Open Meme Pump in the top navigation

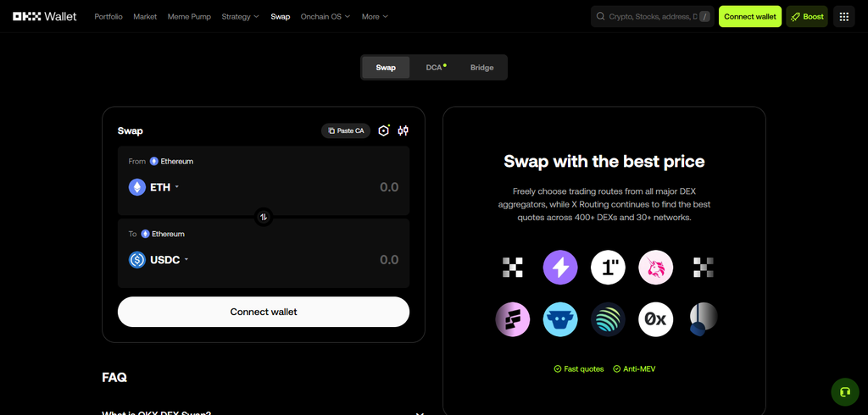point(189,17)
